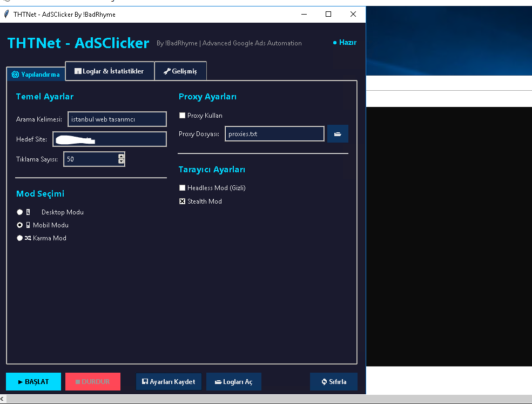Select the Desktop Modu radio button
Screen dimensions: 532x404
pos(19,212)
